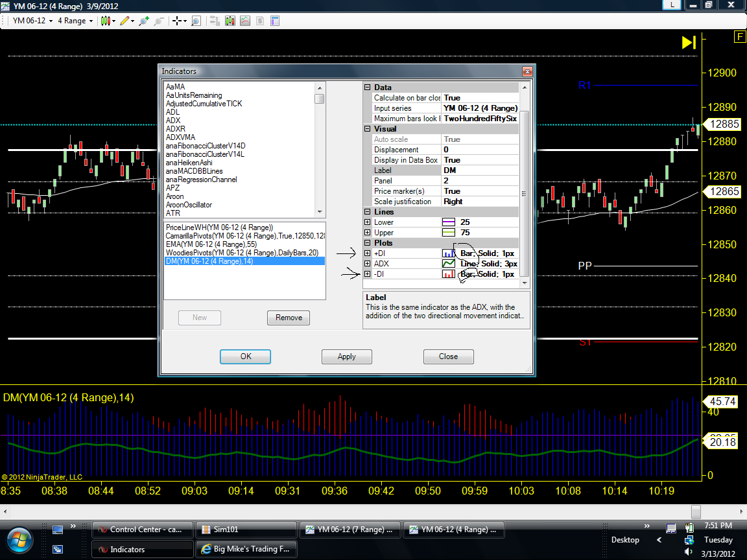
Task: Click the greyed Chart Trader icon
Action: 215,21
